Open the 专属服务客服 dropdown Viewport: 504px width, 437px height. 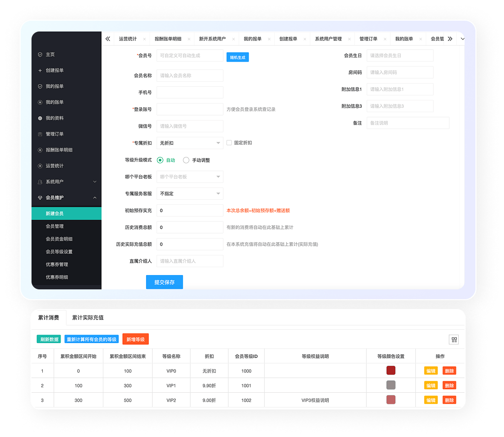tap(189, 194)
